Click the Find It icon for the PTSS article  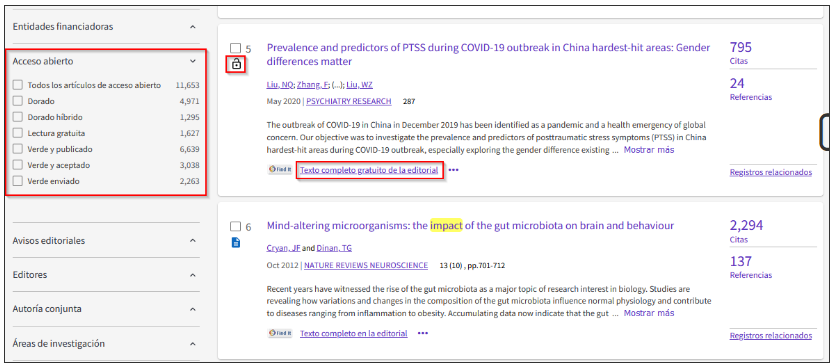tap(281, 170)
